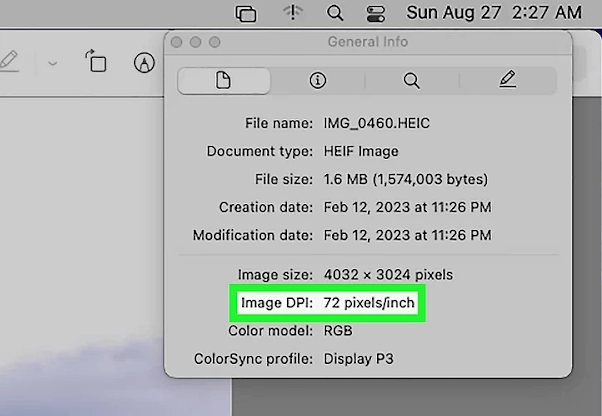Toggle the Markup toolbar circle-A icon
The width and height of the screenshot is (602, 416).
pos(145,62)
